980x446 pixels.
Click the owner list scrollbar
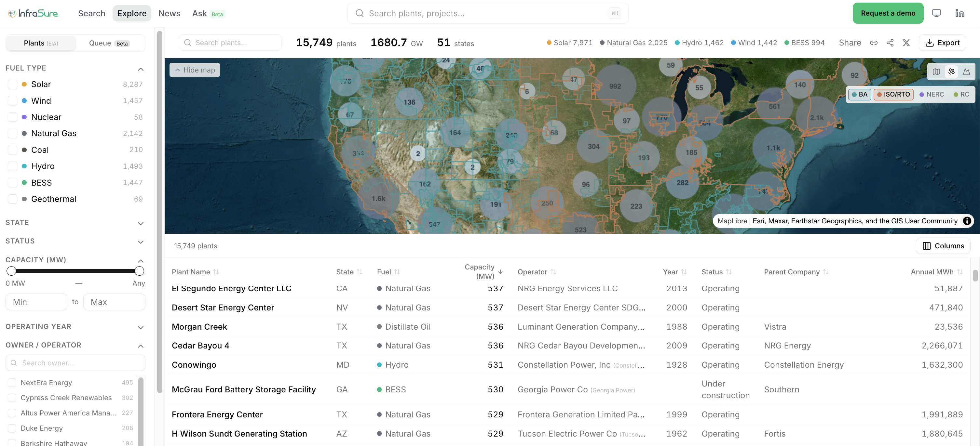tap(141, 412)
